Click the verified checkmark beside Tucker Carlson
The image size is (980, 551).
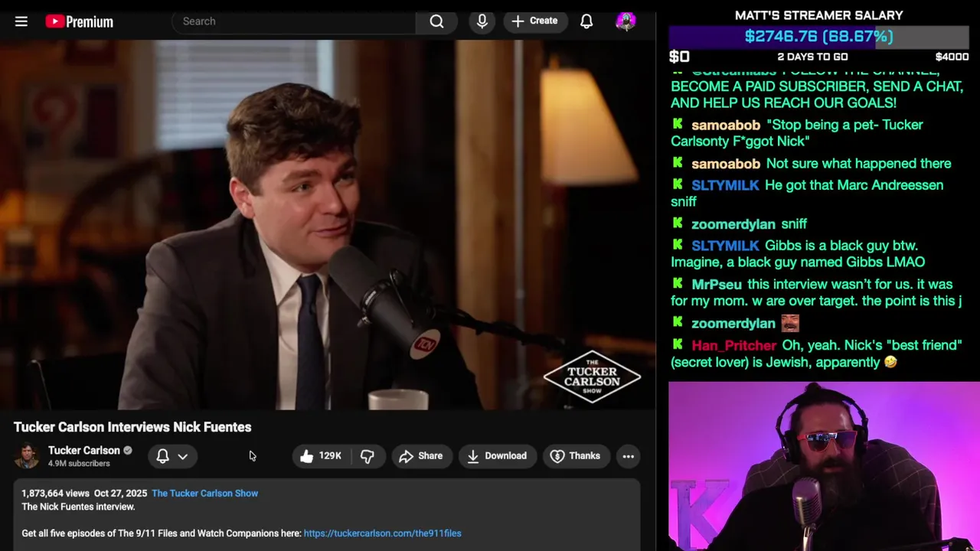[x=128, y=451]
